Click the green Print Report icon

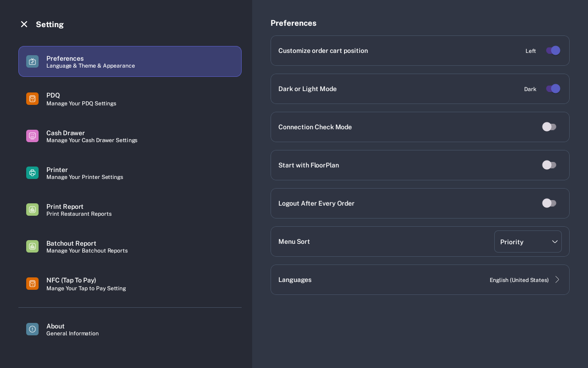pyautogui.click(x=32, y=209)
